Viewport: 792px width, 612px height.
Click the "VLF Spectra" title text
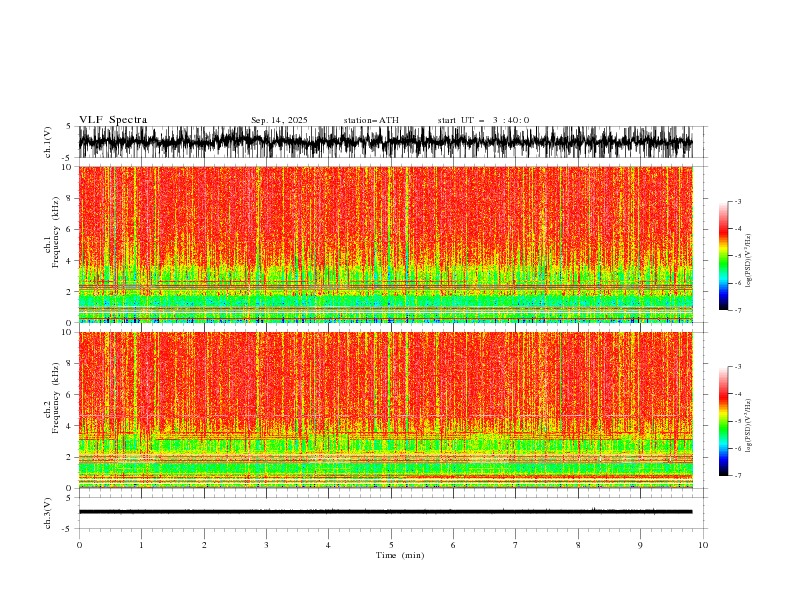coord(113,120)
